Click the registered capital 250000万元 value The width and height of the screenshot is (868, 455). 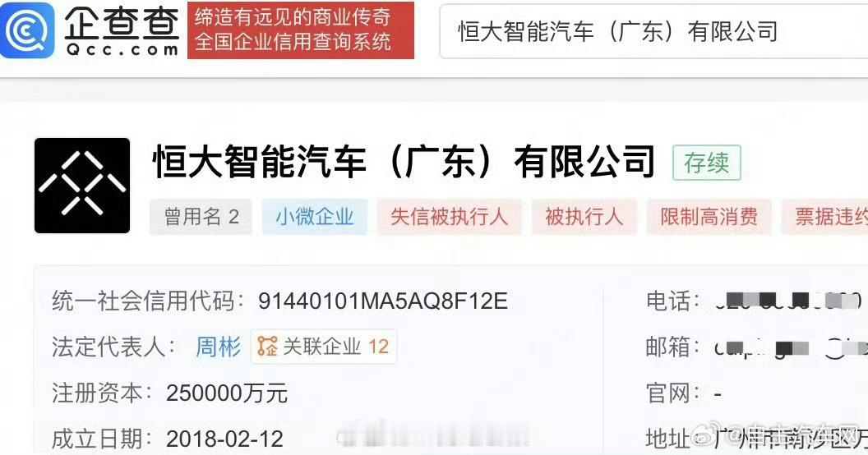click(226, 393)
